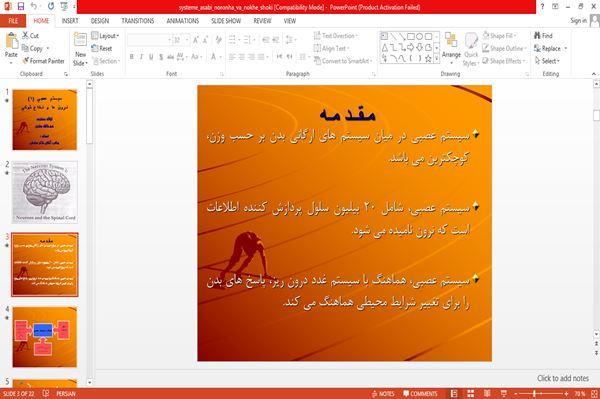Toggle Italic formatting
The height and width of the screenshot is (399, 600).
(141, 57)
